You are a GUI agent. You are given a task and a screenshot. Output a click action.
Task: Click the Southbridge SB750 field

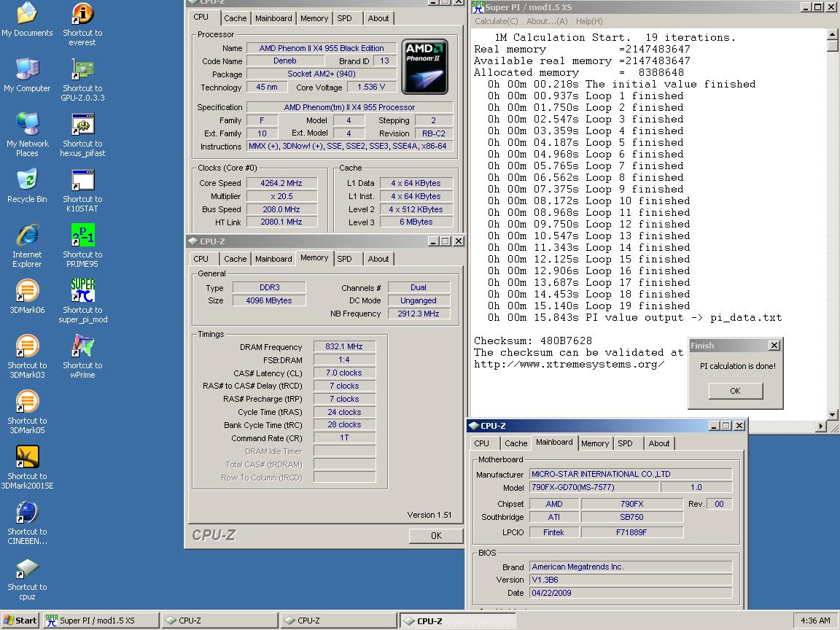point(631,517)
